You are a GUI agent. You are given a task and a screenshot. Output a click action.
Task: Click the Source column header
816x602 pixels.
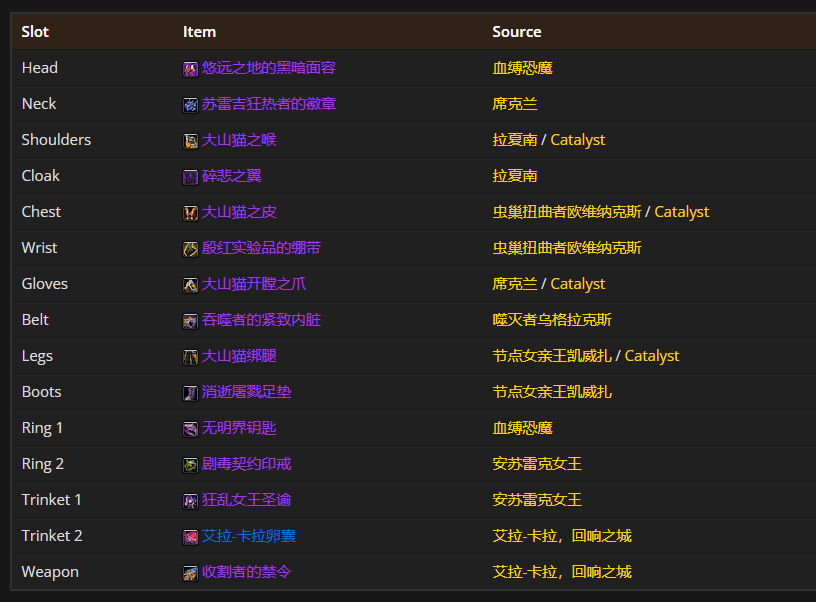(x=516, y=31)
